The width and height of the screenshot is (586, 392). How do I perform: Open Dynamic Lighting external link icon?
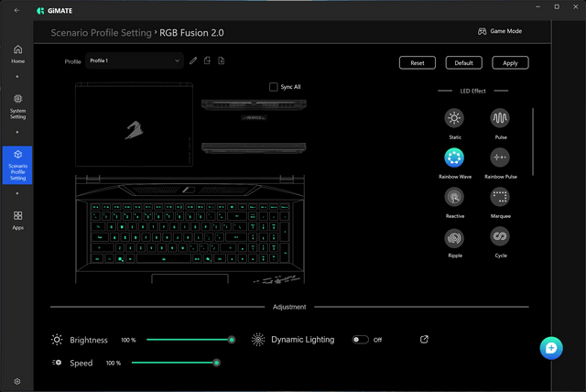(424, 339)
